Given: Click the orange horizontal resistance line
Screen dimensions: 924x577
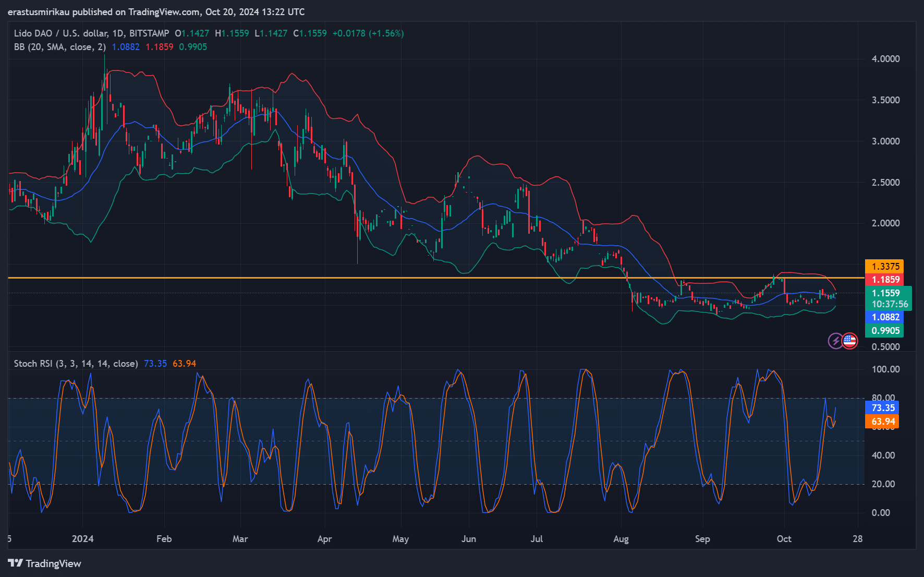Looking at the screenshot, I should click(436, 278).
